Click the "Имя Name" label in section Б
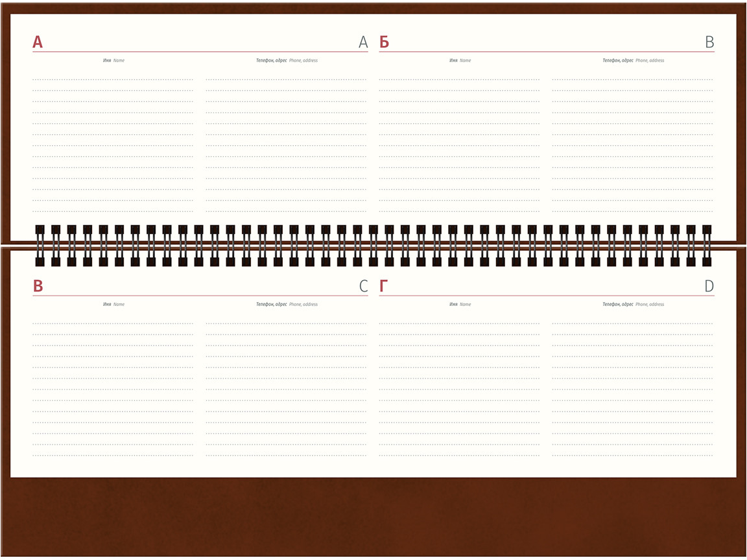Viewport: 747px width, 560px height. [x=460, y=60]
